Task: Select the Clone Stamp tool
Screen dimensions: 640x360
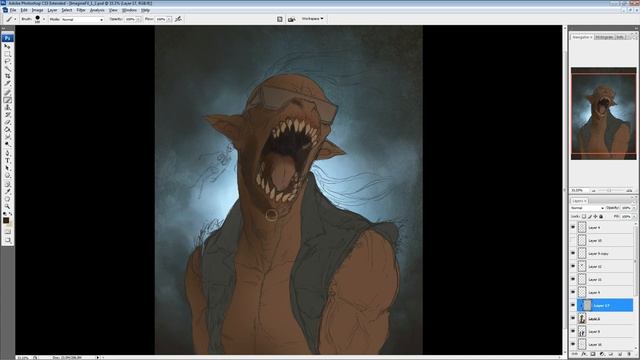Action: [7, 107]
